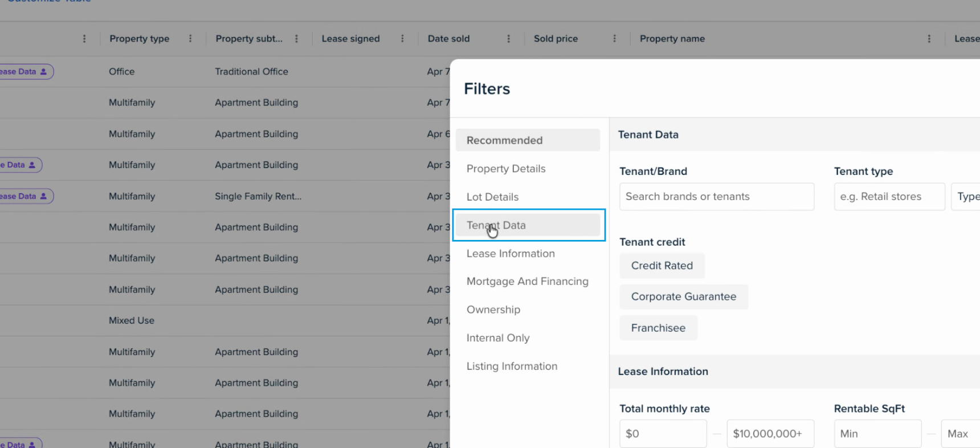The image size is (980, 448).
Task: Toggle the Franchisee tenant credit chip
Action: (x=658, y=328)
